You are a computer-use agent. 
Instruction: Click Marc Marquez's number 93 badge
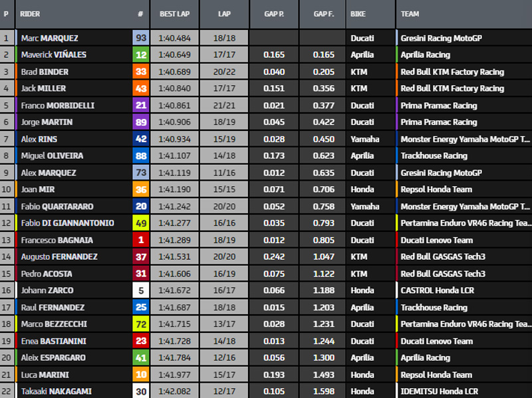tap(140, 38)
